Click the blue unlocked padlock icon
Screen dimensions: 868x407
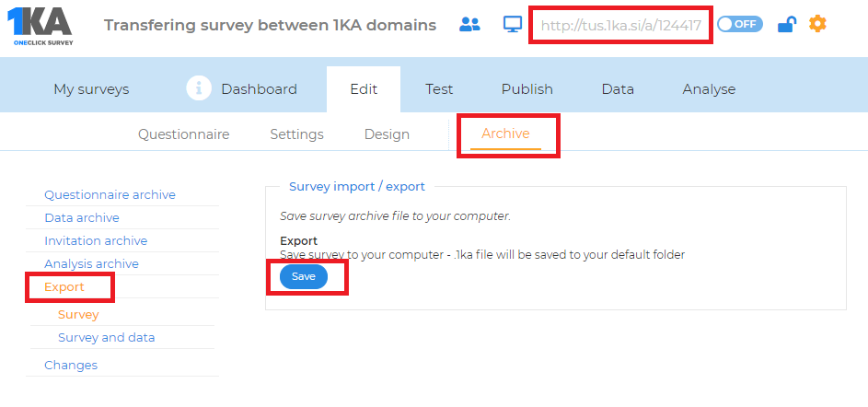pos(787,24)
